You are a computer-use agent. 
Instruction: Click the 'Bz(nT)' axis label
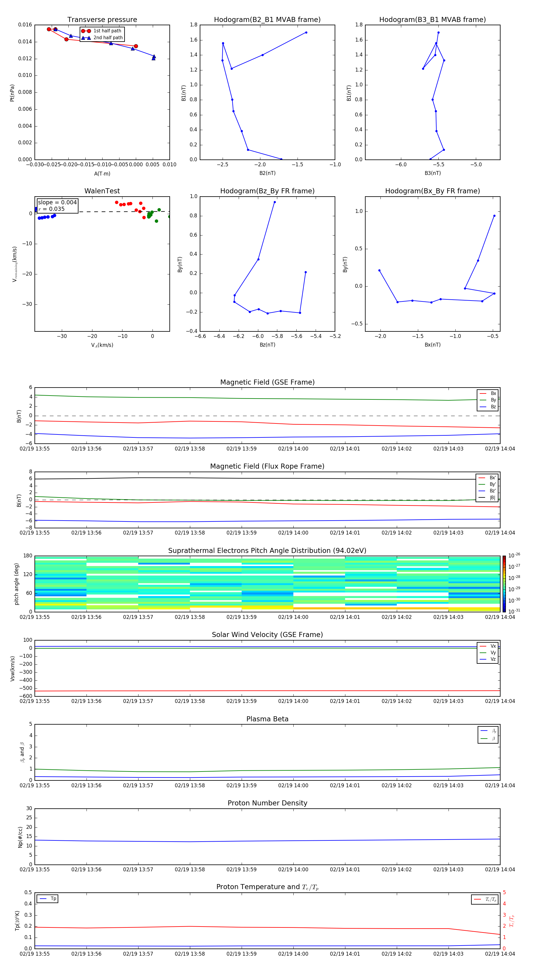click(267, 345)
